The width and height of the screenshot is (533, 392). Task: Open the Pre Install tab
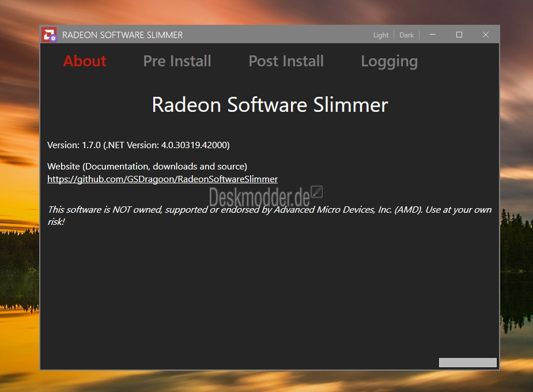[177, 61]
